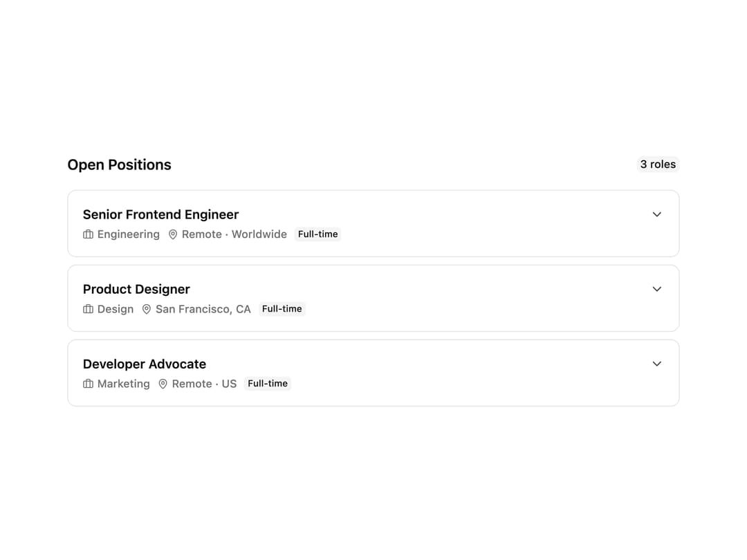Click the Remote · US location text
747x560 pixels.
[204, 384]
